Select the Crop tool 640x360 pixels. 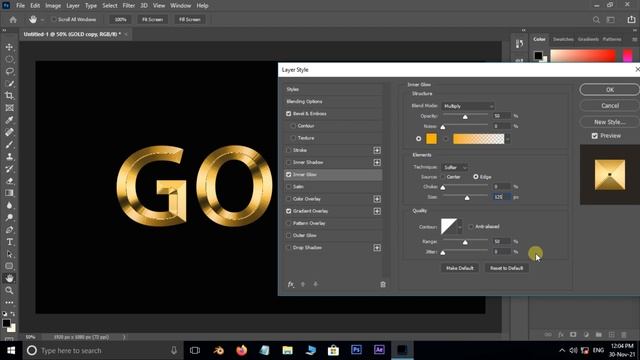click(x=9, y=96)
